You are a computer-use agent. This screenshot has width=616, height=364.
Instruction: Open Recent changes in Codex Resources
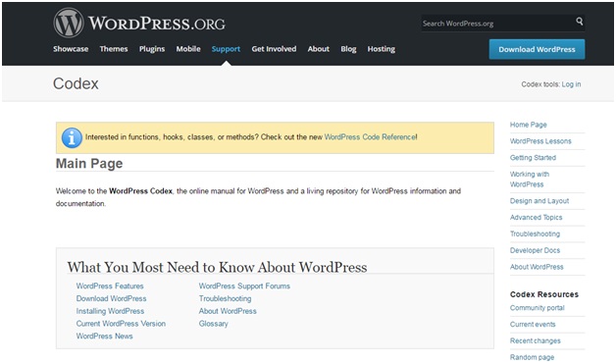[x=535, y=340]
